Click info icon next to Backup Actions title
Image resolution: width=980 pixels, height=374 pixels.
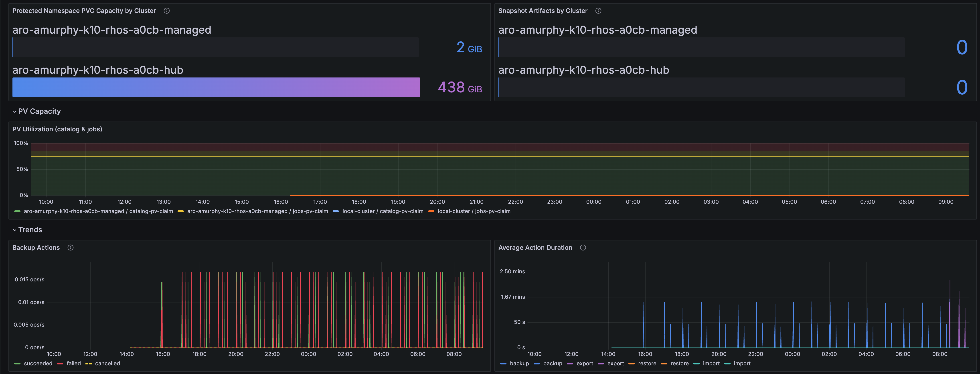coord(70,248)
